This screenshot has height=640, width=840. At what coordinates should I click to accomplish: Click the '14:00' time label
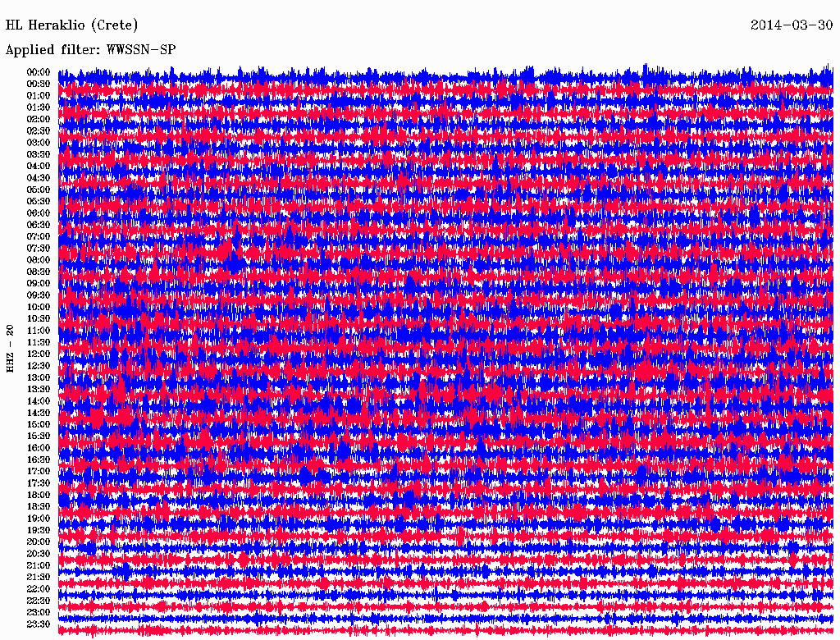(x=39, y=401)
